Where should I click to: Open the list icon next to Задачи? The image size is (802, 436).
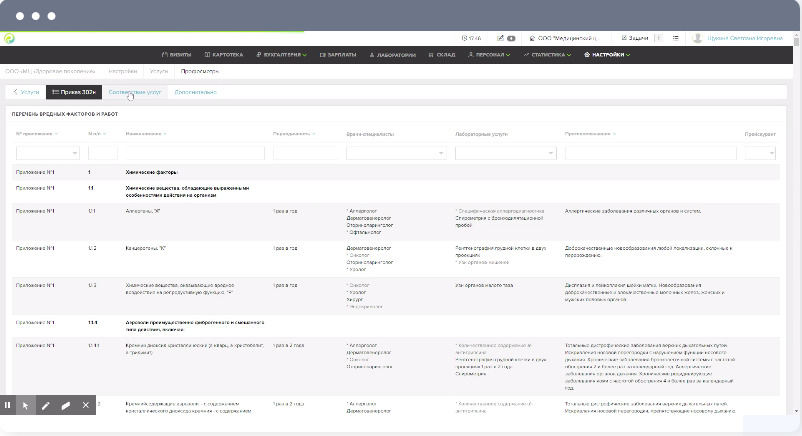click(676, 38)
